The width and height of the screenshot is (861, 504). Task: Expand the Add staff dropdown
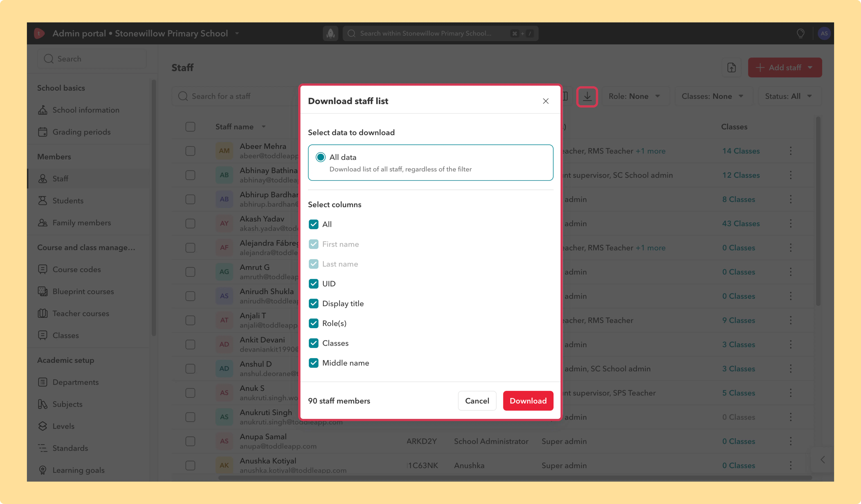click(x=810, y=68)
